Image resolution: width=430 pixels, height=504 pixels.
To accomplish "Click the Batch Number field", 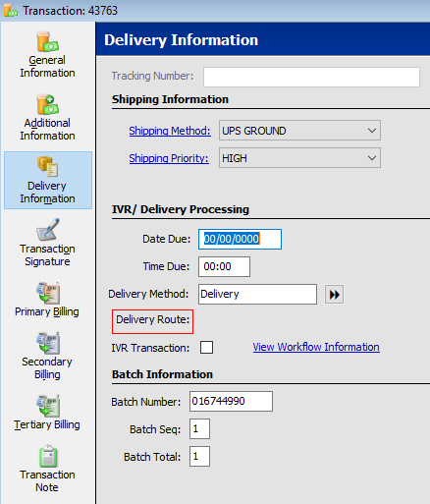I will [231, 401].
